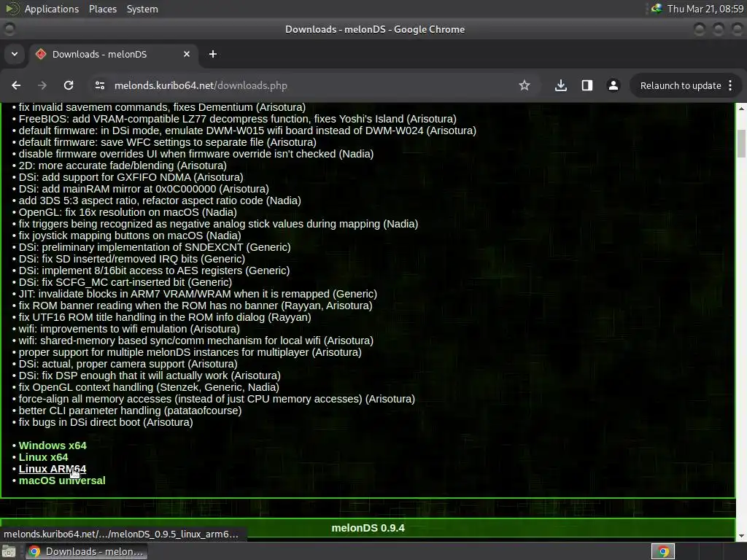Image resolution: width=747 pixels, height=560 pixels.
Task: Download the Linux x64 build
Action: (x=43, y=457)
